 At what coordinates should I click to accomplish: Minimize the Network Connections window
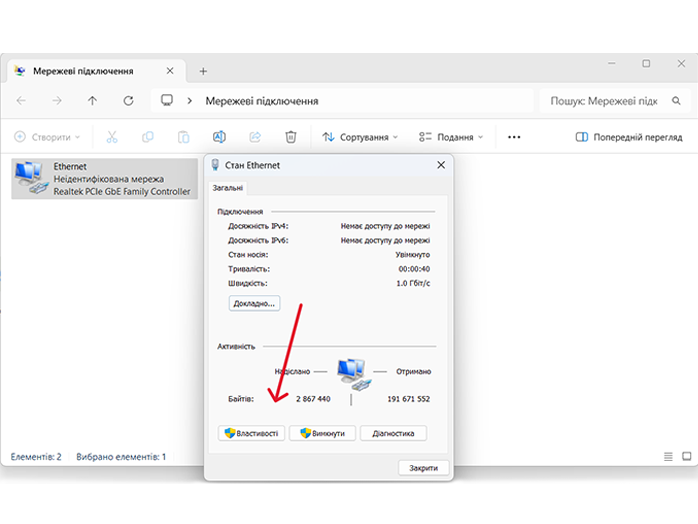[x=612, y=64]
